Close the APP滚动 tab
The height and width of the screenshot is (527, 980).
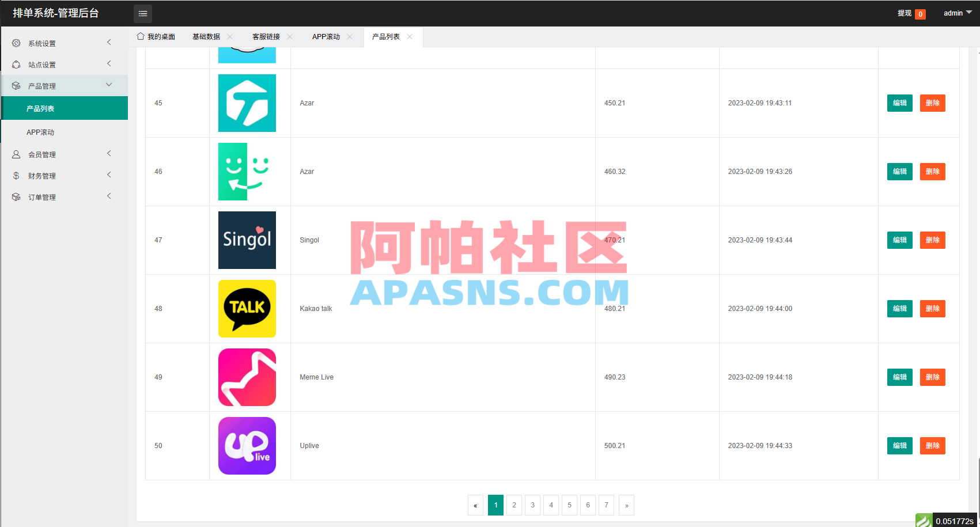(350, 37)
